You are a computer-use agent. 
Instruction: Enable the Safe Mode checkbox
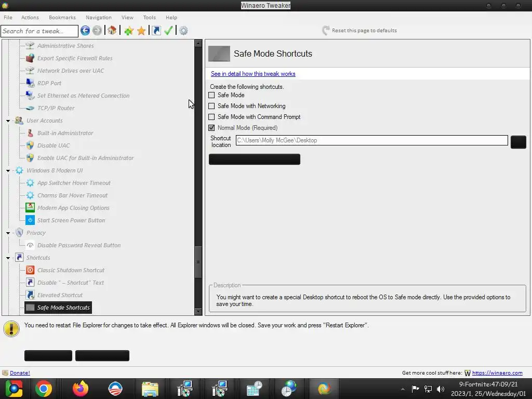(x=211, y=95)
